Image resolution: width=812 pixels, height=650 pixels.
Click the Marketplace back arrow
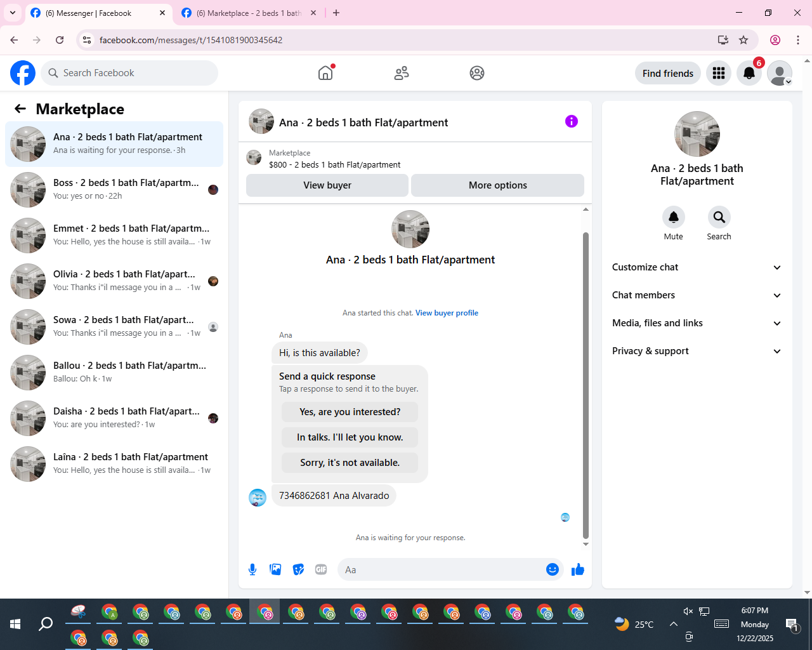[x=20, y=109]
